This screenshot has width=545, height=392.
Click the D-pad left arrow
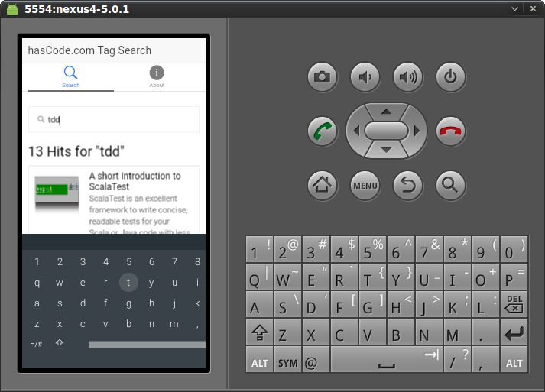click(356, 131)
